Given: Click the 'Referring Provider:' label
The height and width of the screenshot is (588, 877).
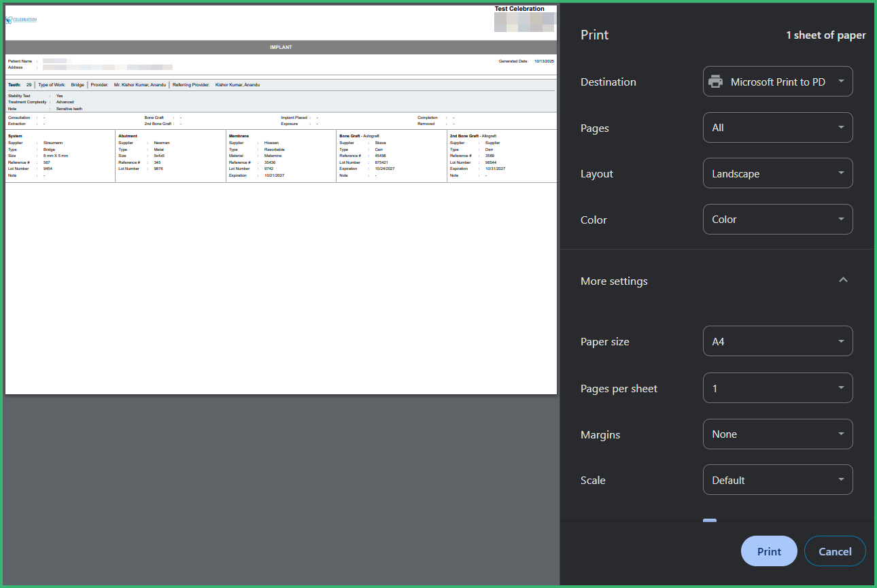Looking at the screenshot, I should click(x=191, y=85).
